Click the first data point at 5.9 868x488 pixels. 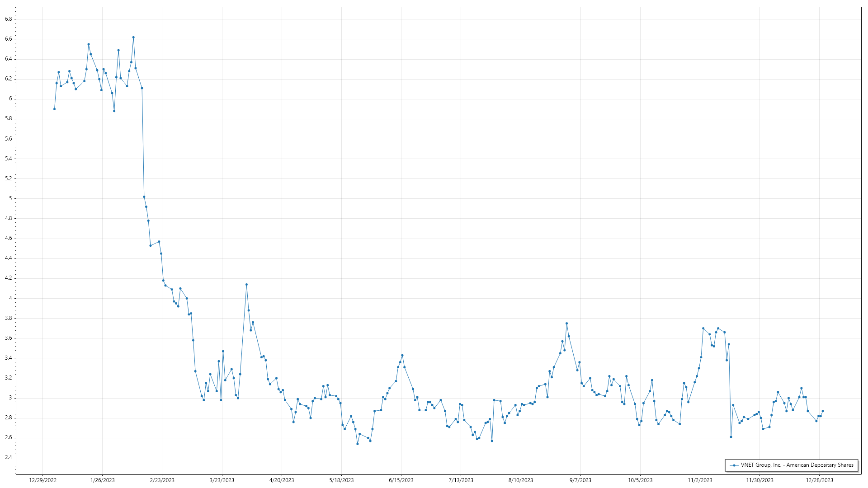coord(54,109)
